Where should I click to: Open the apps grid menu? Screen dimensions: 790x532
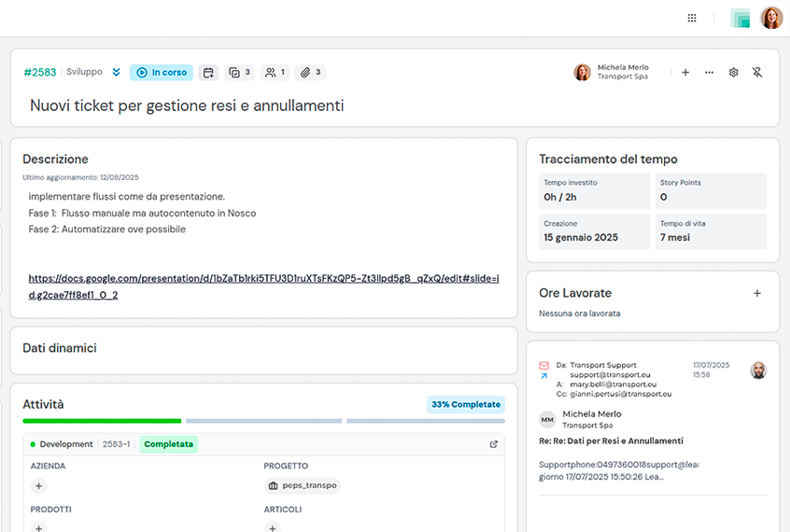click(692, 18)
